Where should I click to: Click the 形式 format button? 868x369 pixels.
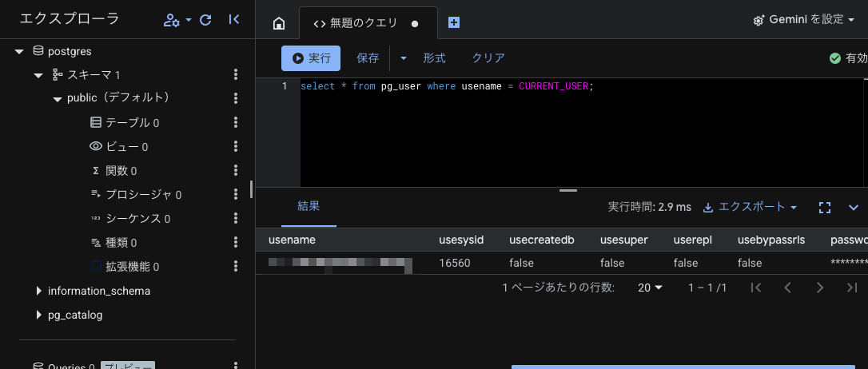click(435, 58)
